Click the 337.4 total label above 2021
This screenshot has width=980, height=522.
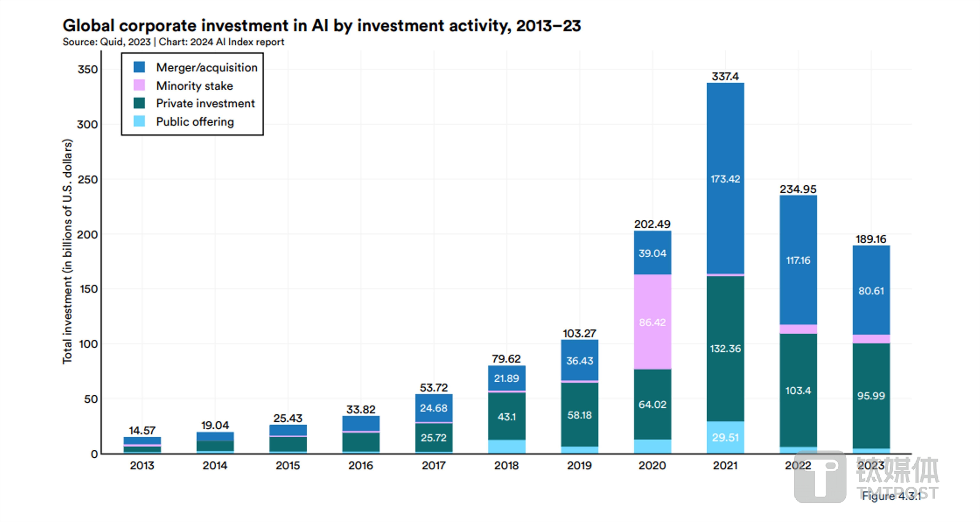pyautogui.click(x=725, y=76)
